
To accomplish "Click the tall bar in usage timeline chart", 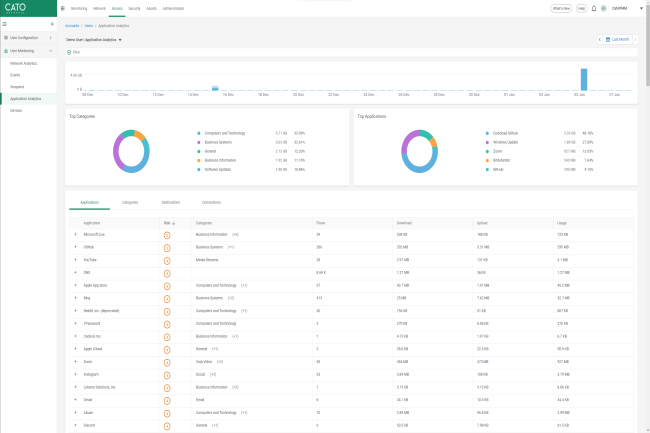I will point(584,80).
